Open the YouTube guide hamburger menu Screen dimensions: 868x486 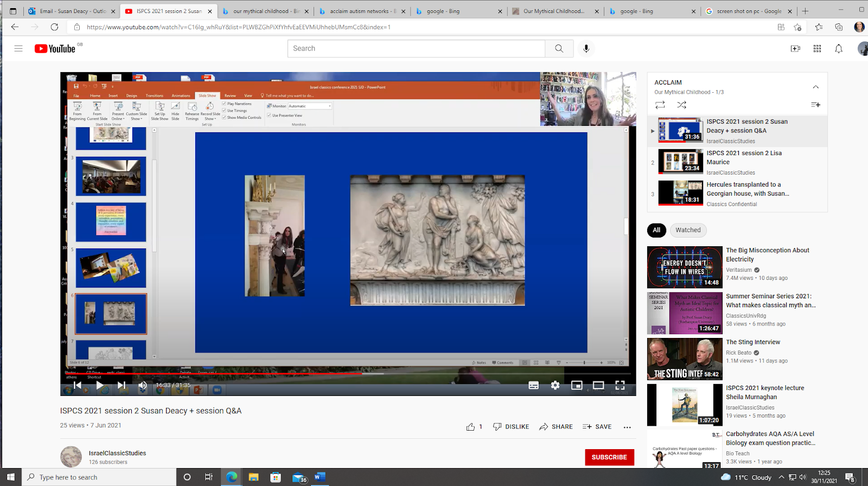[18, 48]
